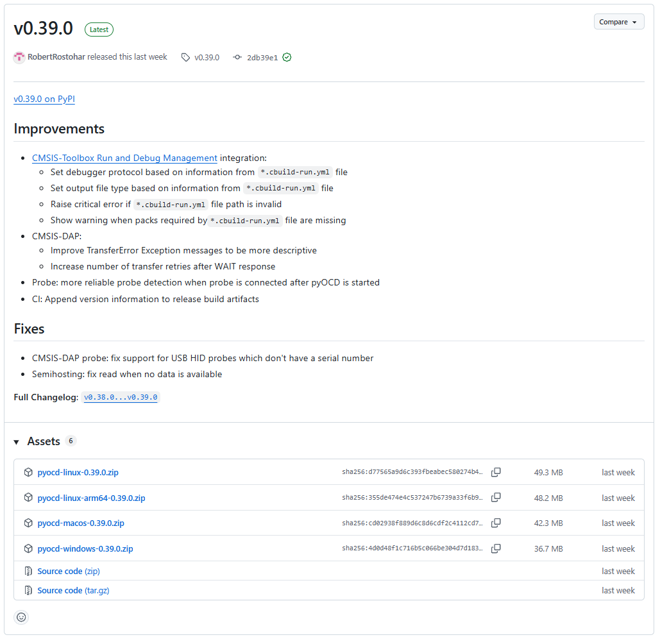Download pyocd-linux-0.39.0.zip
This screenshot has width=660, height=644.
(x=78, y=472)
